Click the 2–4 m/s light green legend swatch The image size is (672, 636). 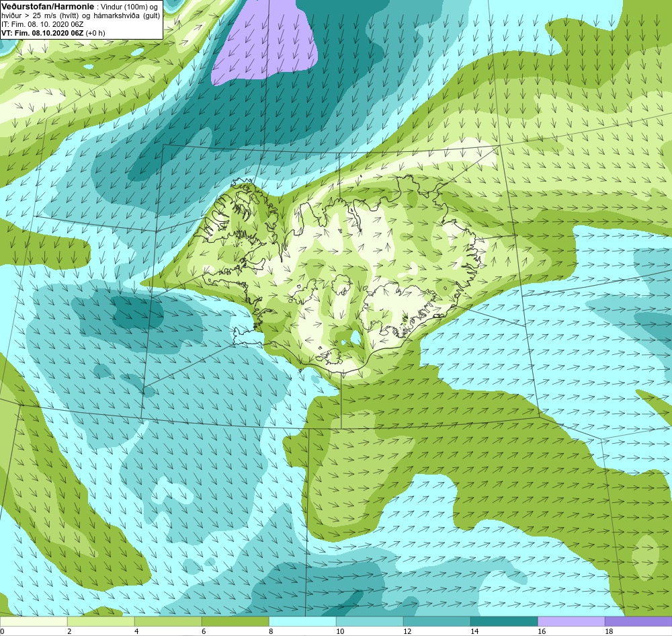point(101,621)
